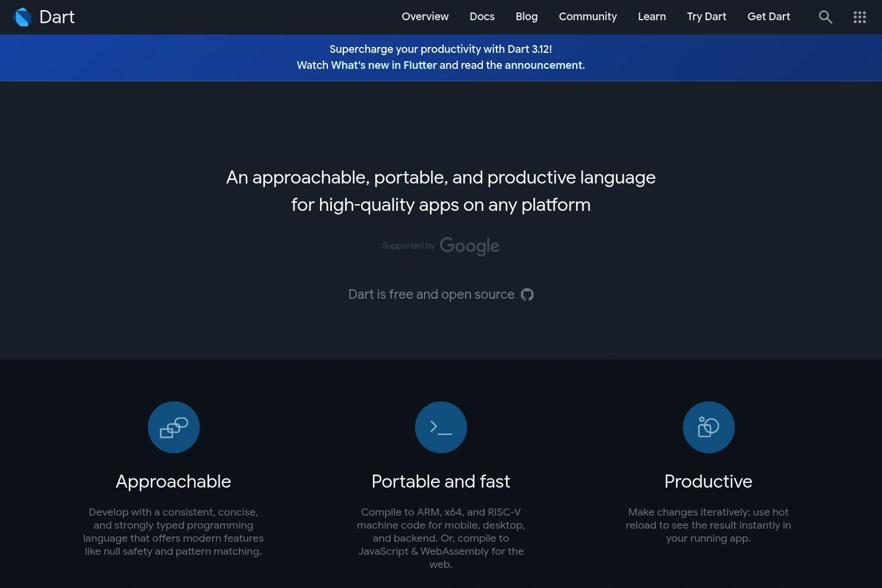882x588 pixels.
Task: Click the Dart logo icon
Action: (x=23, y=17)
